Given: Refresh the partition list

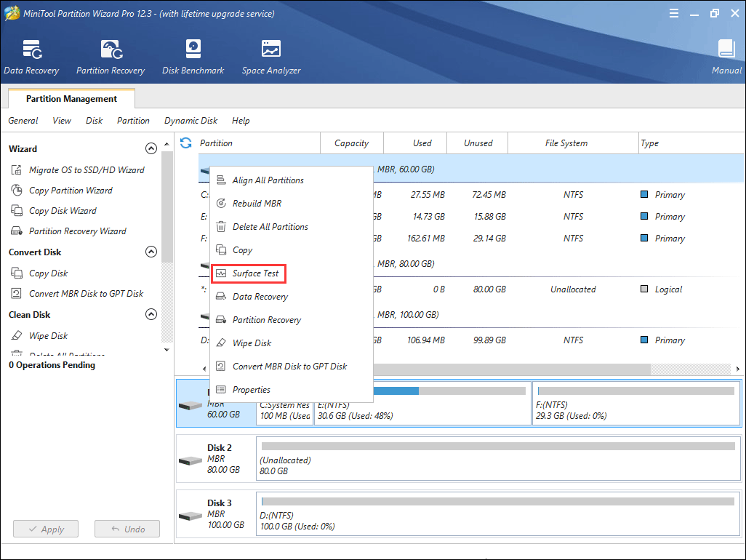Looking at the screenshot, I should (186, 143).
